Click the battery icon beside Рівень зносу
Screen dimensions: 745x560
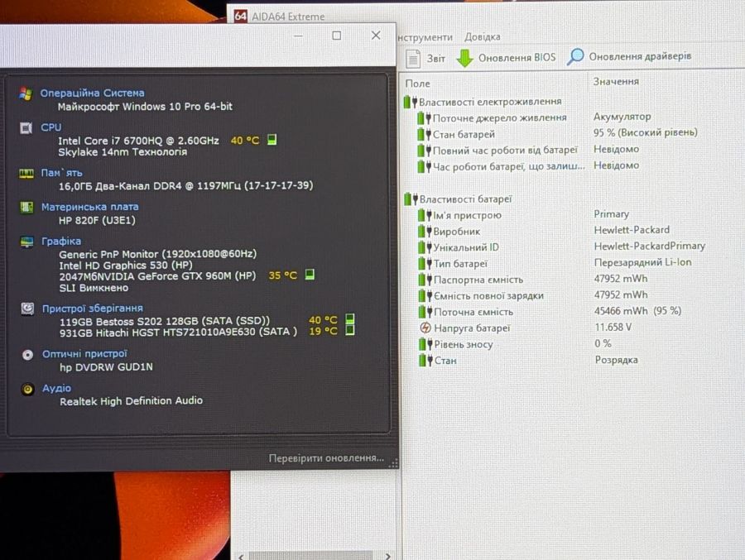pyautogui.click(x=425, y=344)
